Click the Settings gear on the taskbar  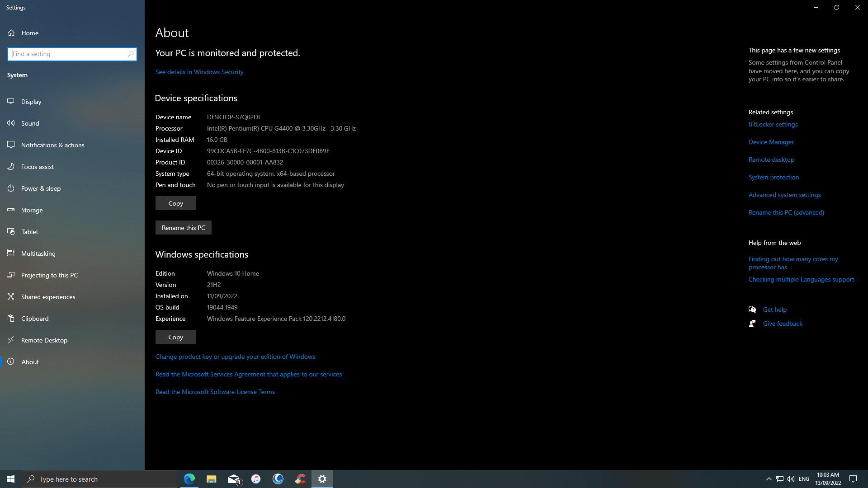coord(322,479)
